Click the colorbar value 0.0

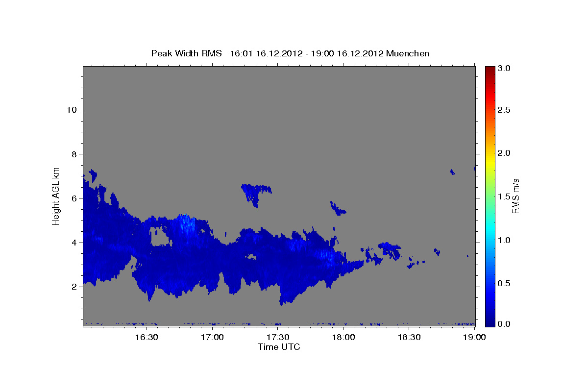[504, 324]
